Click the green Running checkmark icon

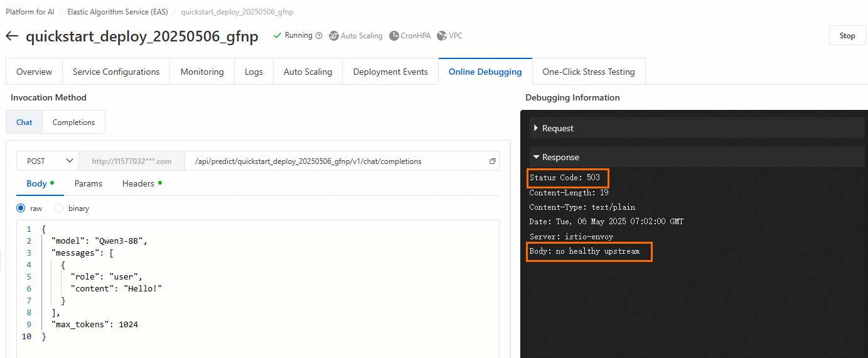coord(277,36)
